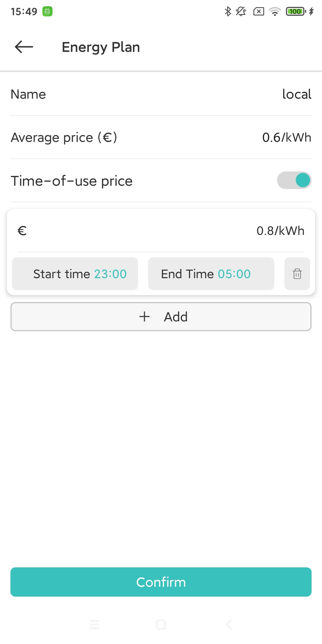322x644 pixels.
Task: Delete the time-of-use price entry
Action: (x=297, y=274)
